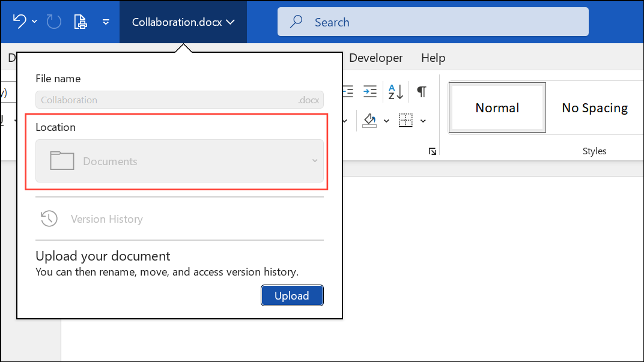Click the Undo icon in title bar
Viewport: 644px width, 362px height.
point(19,22)
